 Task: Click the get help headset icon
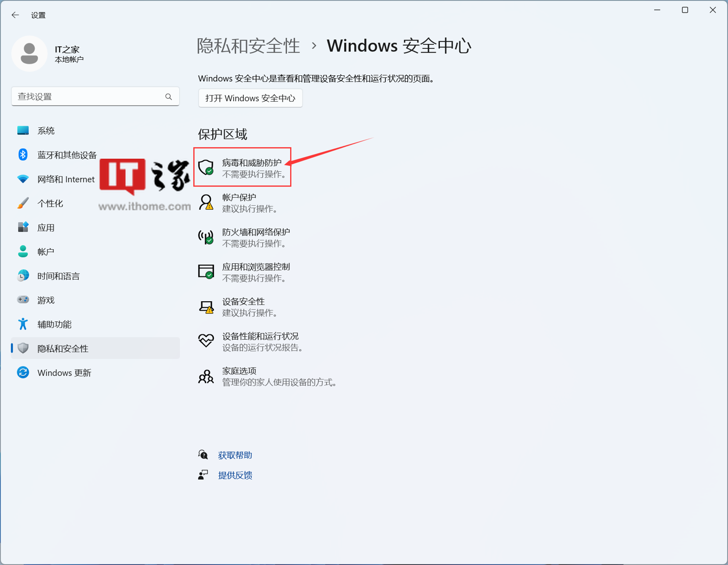(x=203, y=455)
